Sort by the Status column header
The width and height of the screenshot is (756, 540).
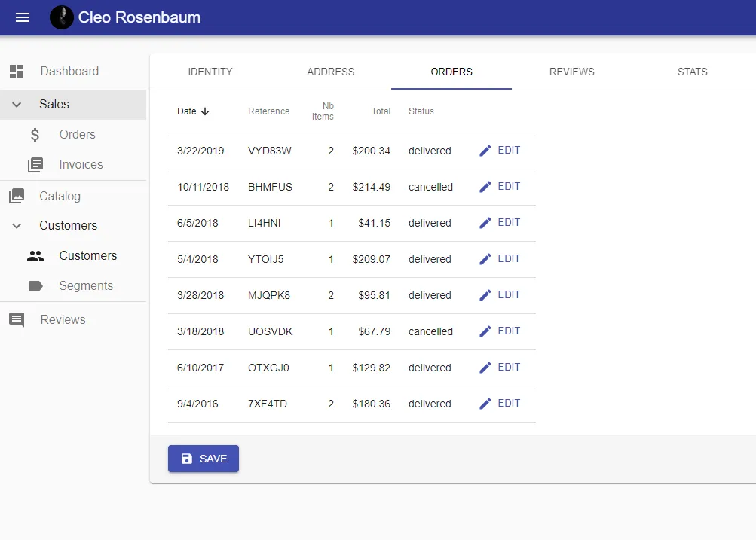pos(421,111)
